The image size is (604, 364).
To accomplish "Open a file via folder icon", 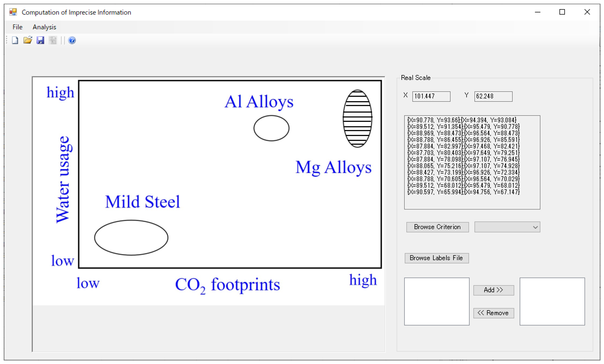I will 28,40.
